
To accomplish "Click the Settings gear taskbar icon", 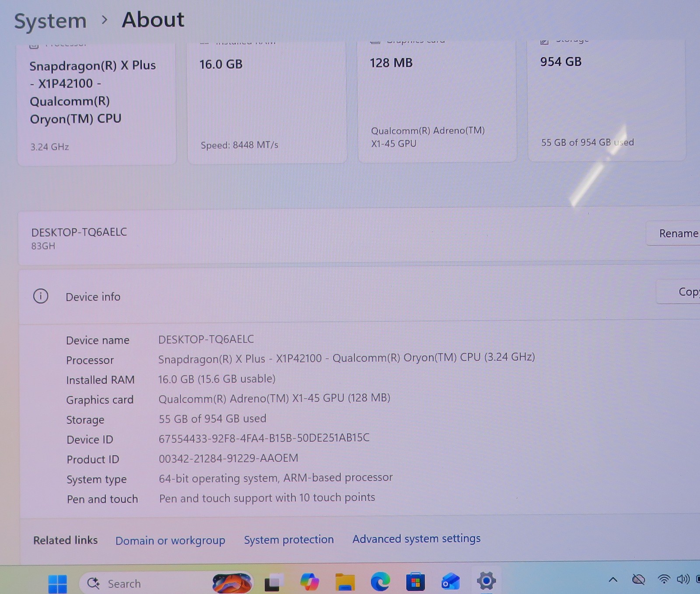I will tap(486, 581).
